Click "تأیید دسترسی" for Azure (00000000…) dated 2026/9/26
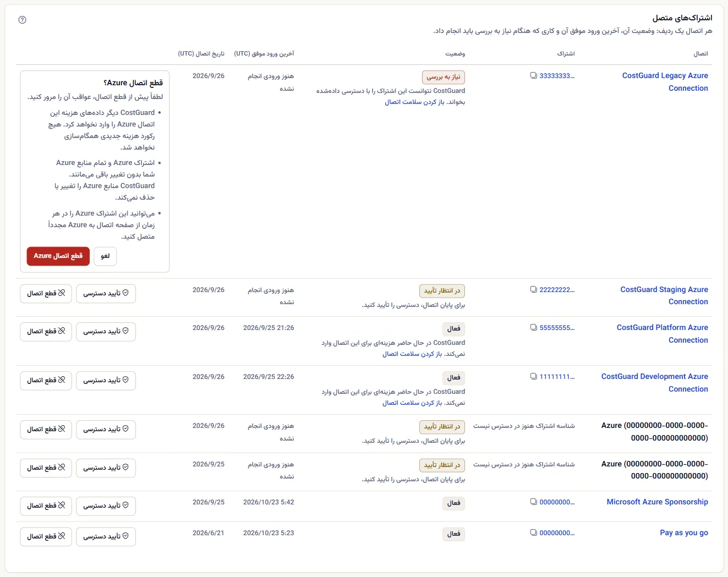The image size is (728, 577). 106,429
